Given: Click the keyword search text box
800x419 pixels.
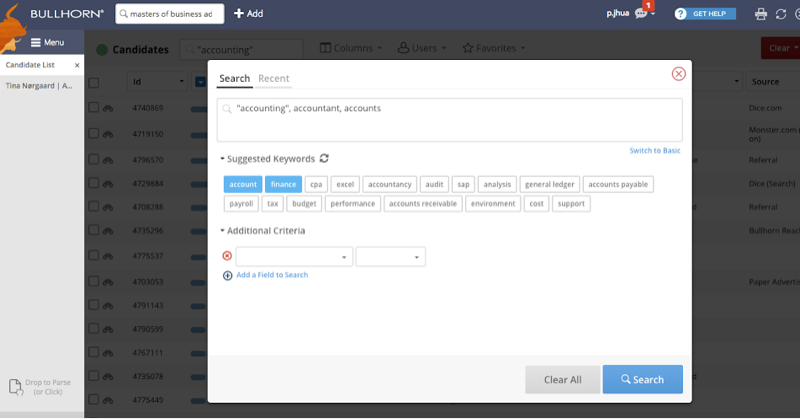Looking at the screenshot, I should tap(450, 118).
